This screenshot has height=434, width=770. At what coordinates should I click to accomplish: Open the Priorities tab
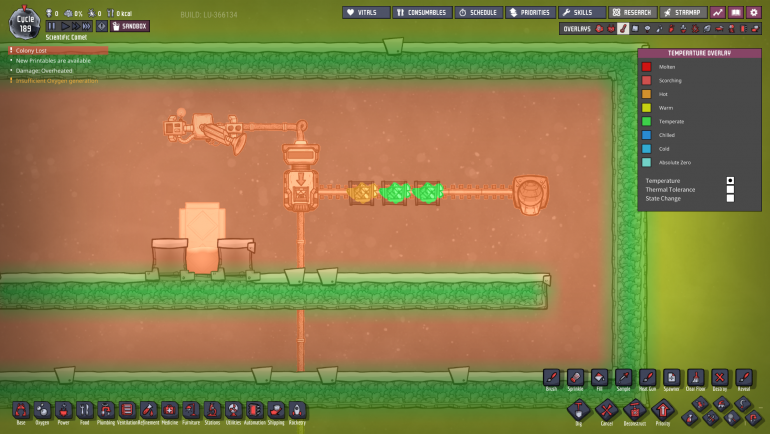[x=530, y=12]
